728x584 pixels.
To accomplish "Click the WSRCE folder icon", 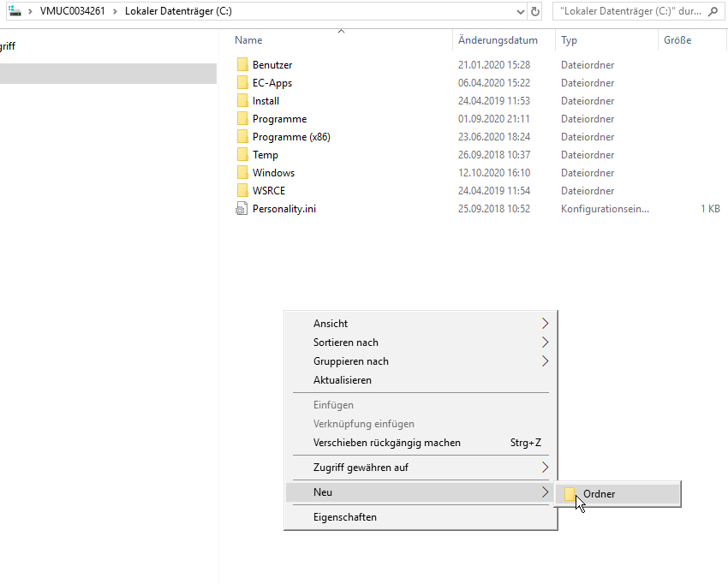I will (242, 191).
